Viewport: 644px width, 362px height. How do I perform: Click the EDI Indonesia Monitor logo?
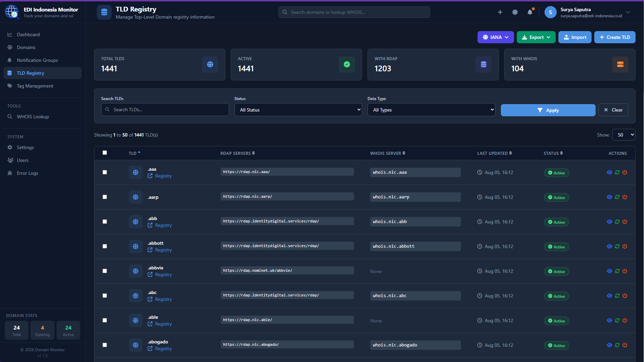click(12, 12)
